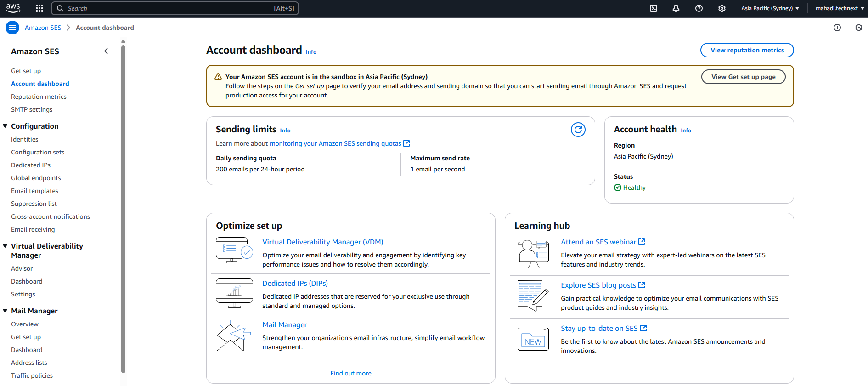Image resolution: width=868 pixels, height=386 pixels.
Task: Open the mahadi.technext account dropdown
Action: click(x=840, y=8)
